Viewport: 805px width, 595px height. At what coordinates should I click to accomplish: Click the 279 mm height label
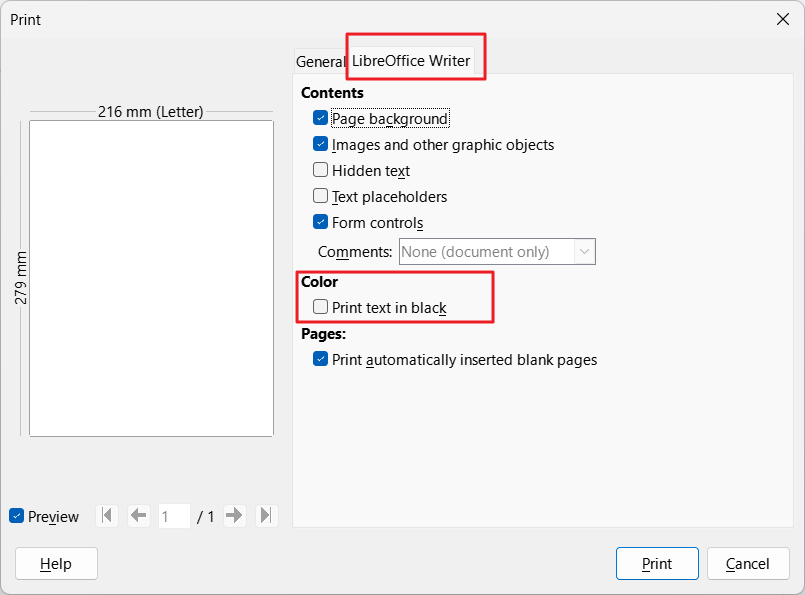click(x=21, y=278)
